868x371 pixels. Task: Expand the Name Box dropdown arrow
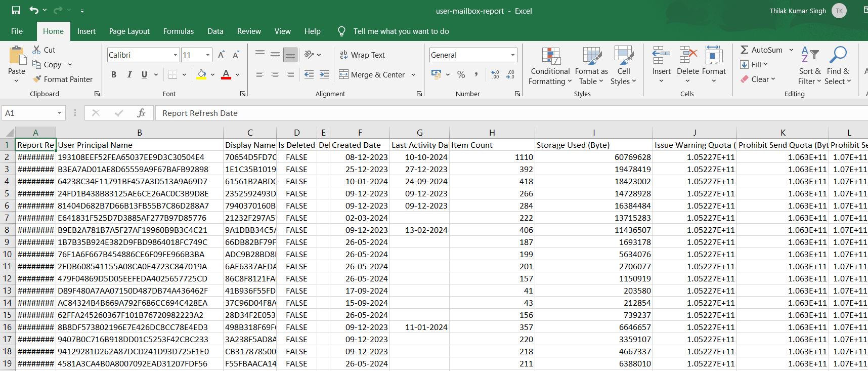click(59, 113)
